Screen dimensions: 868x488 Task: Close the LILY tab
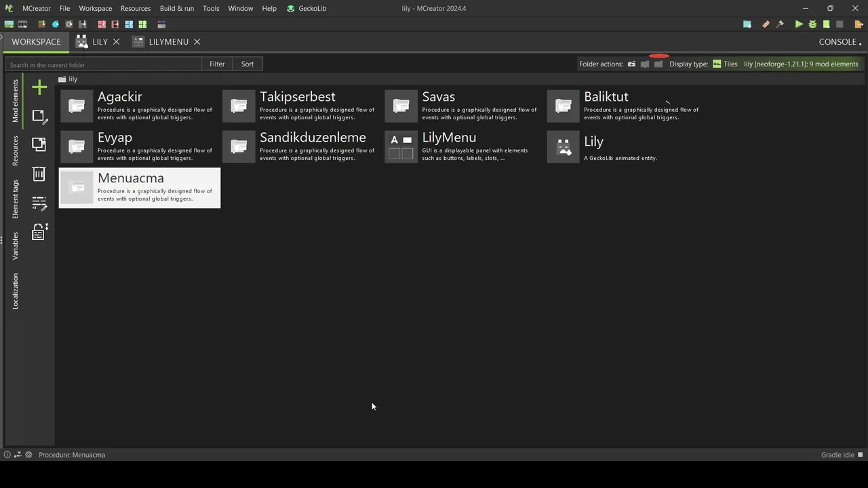point(116,42)
